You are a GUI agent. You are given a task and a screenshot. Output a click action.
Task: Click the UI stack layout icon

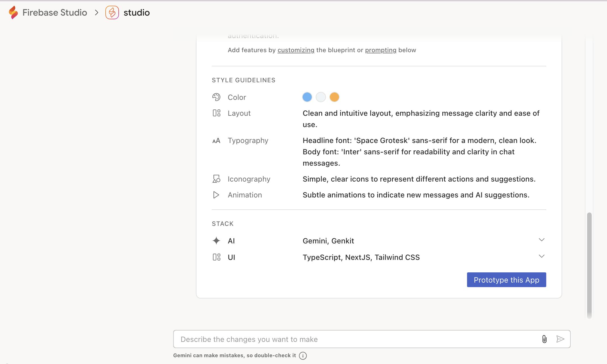tap(216, 257)
